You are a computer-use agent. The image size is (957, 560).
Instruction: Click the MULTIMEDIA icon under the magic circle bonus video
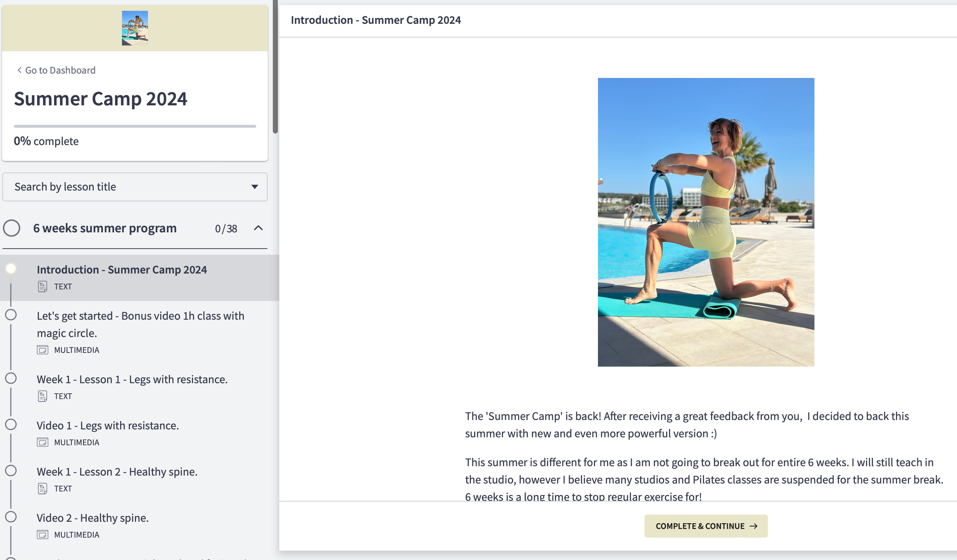click(x=43, y=350)
